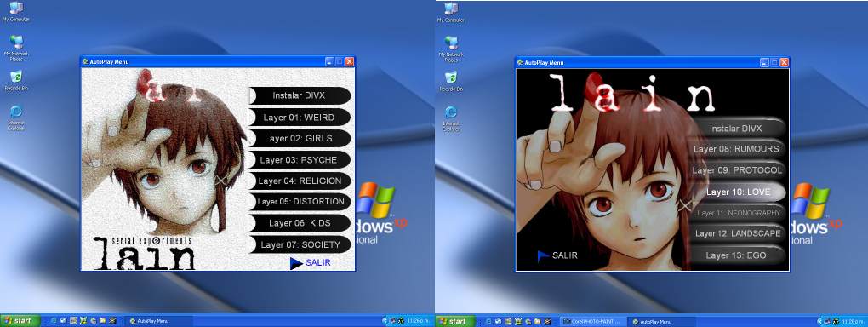
Task: Close the black-background AutoPlay Menu window
Action: tap(785, 63)
